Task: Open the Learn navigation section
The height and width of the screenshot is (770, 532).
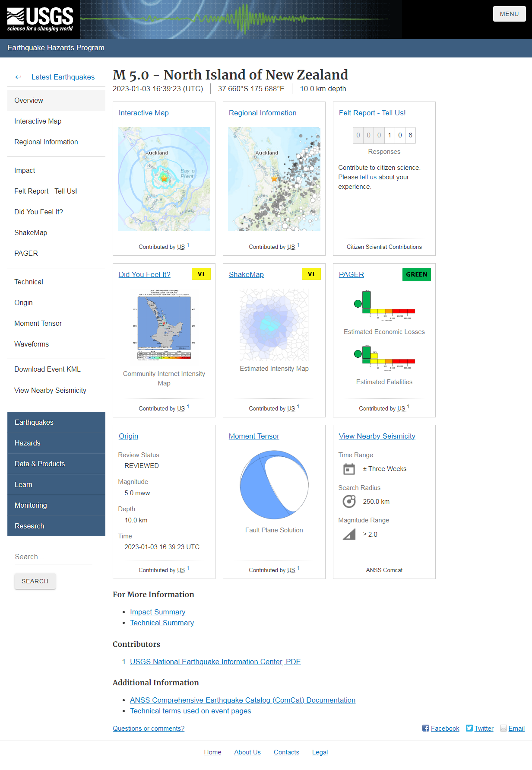Action: coord(56,484)
